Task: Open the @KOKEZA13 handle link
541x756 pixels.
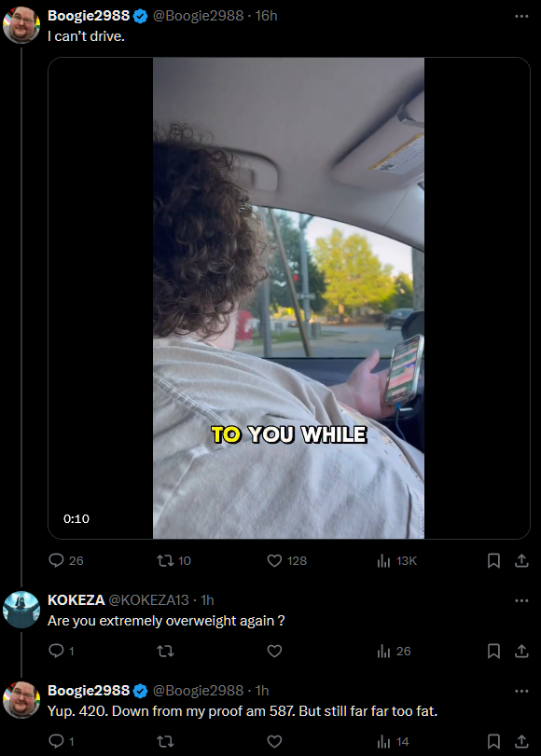Action: (148, 599)
